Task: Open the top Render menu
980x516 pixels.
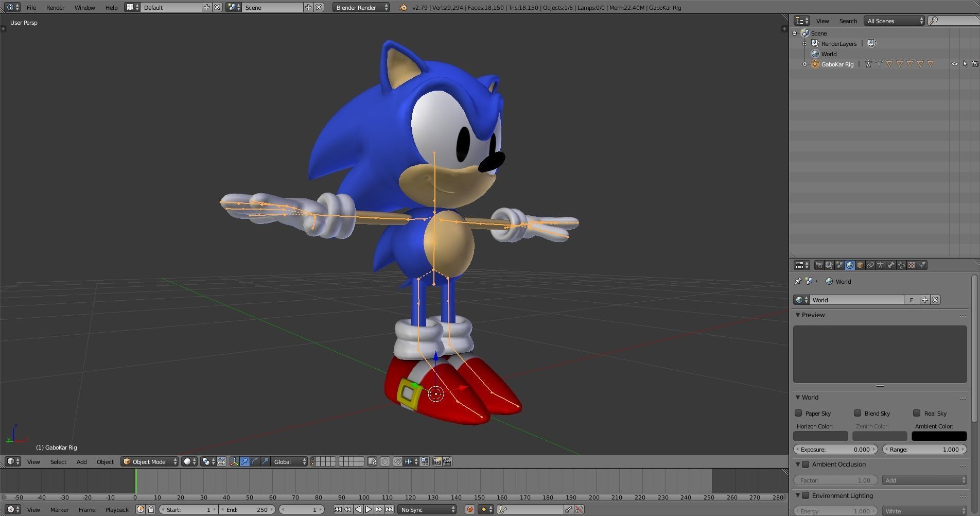Action: point(55,7)
